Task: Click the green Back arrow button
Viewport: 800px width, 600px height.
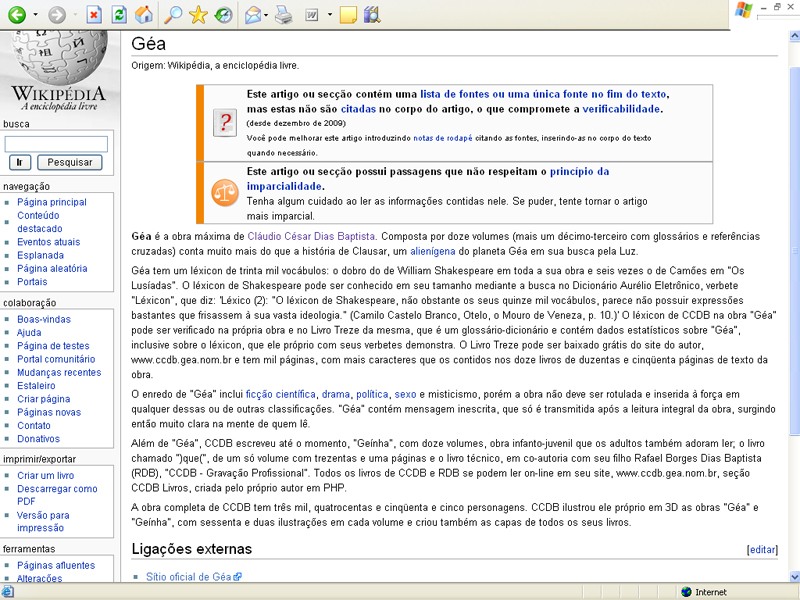Action: pos(16,15)
